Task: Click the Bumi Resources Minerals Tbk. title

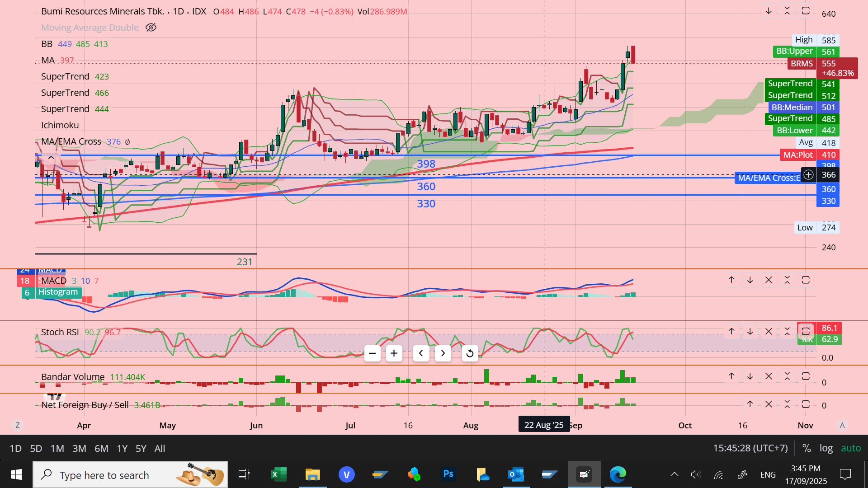Action: coord(103,11)
